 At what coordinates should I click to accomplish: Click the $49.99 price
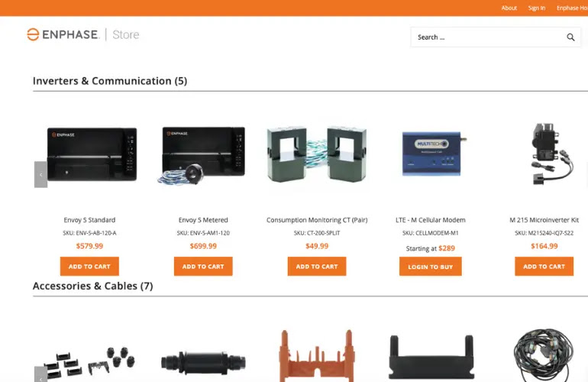[x=317, y=246]
